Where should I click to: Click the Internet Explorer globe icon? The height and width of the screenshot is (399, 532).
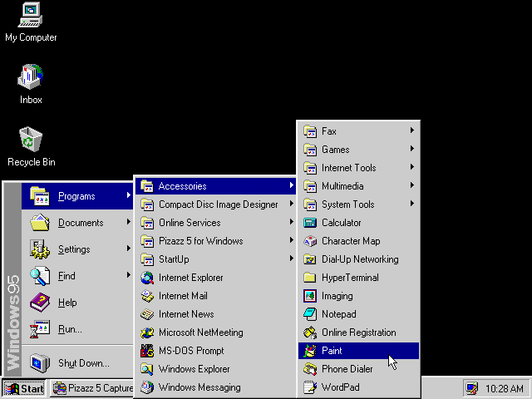(147, 278)
